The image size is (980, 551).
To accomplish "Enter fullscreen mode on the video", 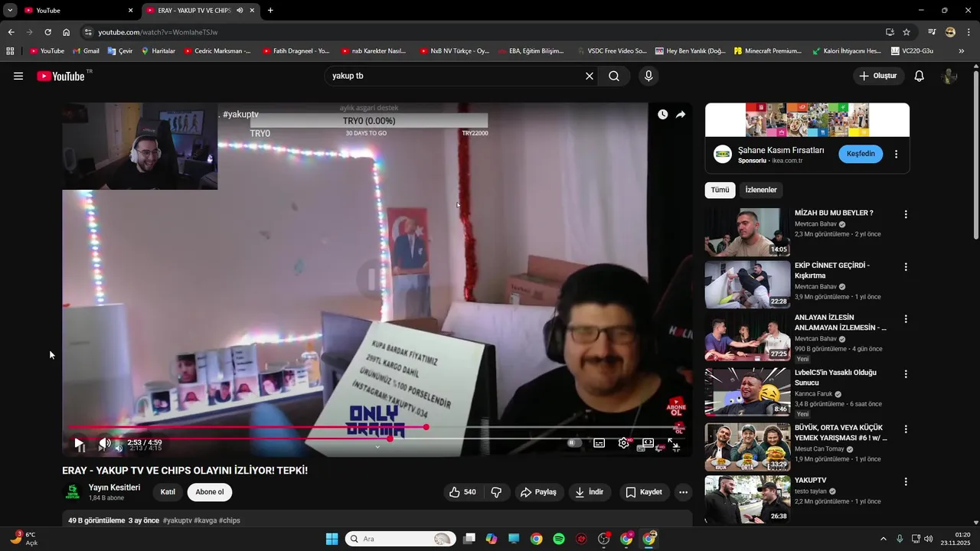I will point(674,442).
